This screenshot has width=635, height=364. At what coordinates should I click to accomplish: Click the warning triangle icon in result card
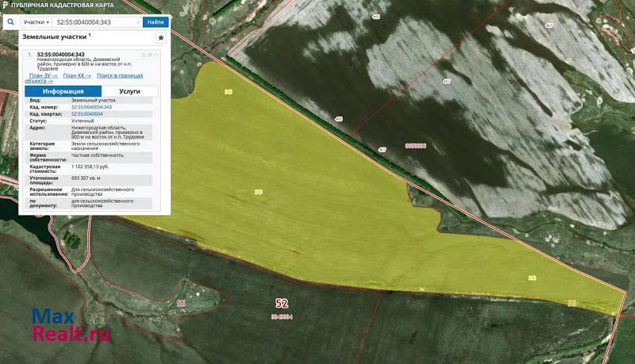coord(144,55)
